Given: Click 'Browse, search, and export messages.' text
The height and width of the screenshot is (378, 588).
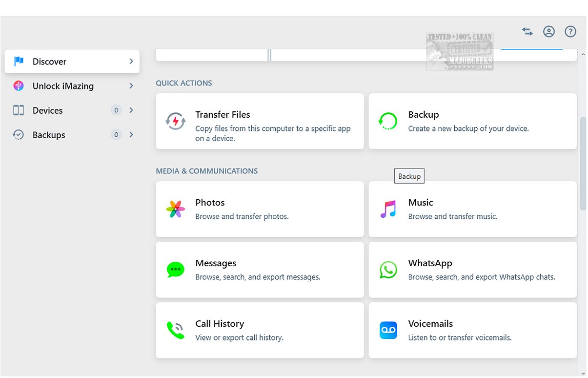Looking at the screenshot, I should (x=258, y=277).
